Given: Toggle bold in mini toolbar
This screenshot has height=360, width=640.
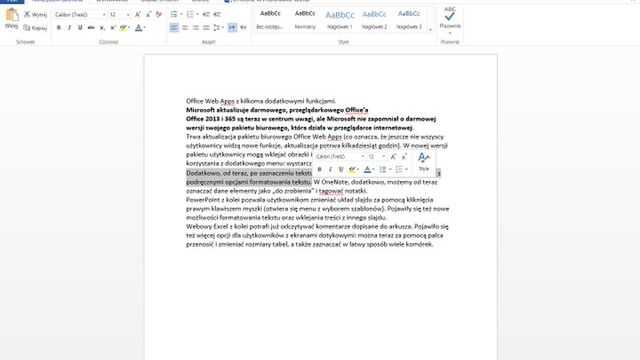Looking at the screenshot, I should 320,169.
